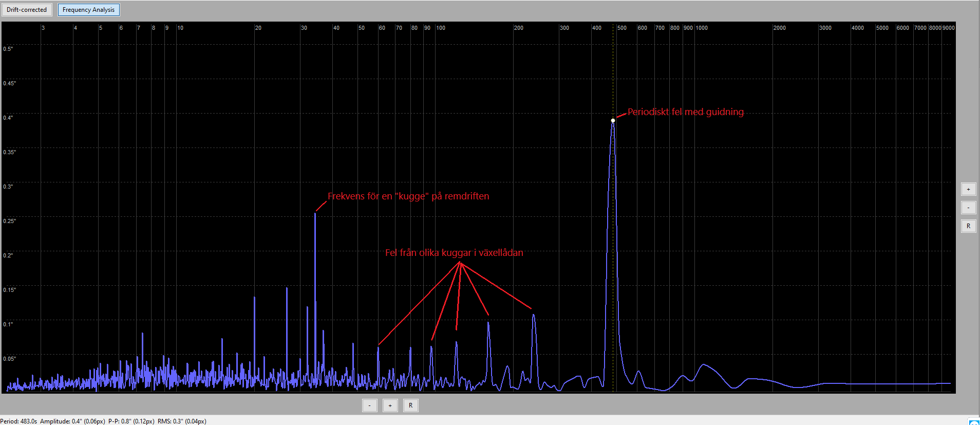Select the Frequency Analysis tab
980x425 pixels.
coord(88,10)
